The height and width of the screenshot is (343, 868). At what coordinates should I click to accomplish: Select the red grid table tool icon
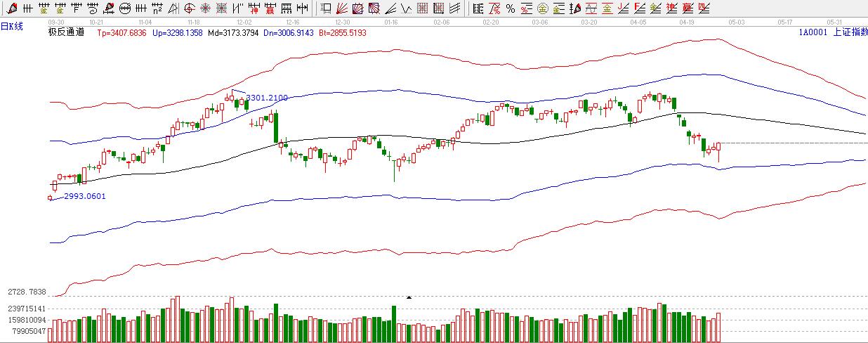tap(422, 8)
